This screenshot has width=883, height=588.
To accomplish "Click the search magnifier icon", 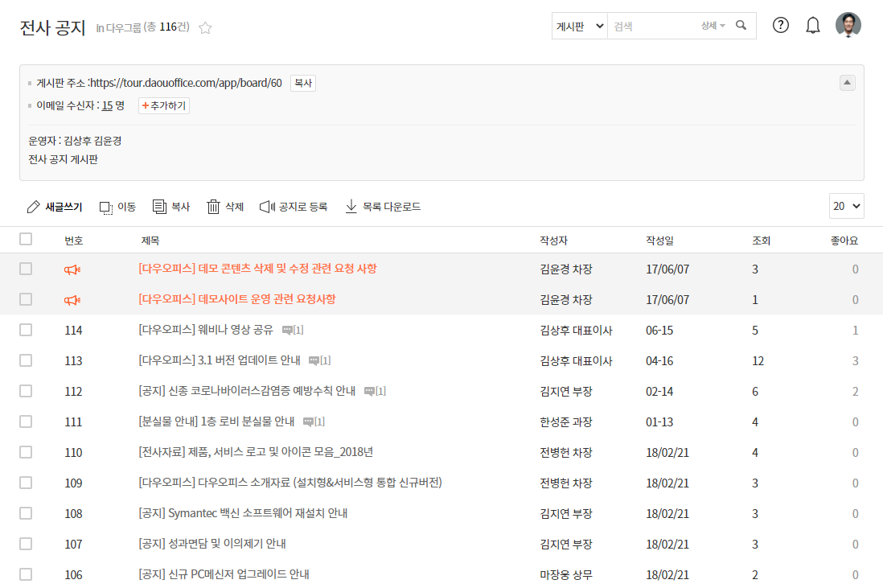I will tap(741, 26).
